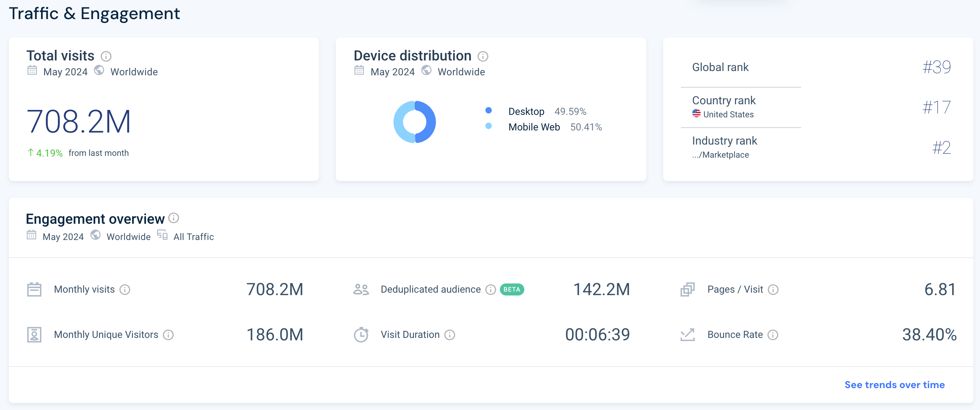980x410 pixels.
Task: Click info icon next to Engagement overview
Action: point(174,218)
